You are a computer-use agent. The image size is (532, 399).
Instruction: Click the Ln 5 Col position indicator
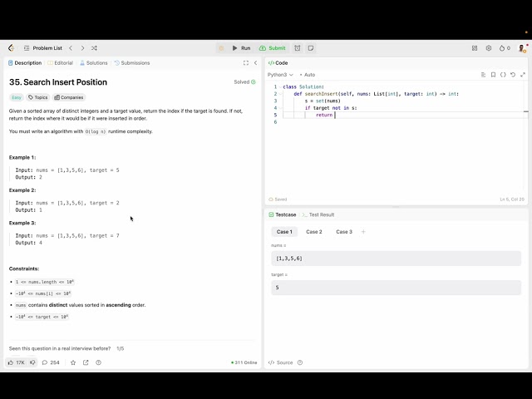[512, 199]
